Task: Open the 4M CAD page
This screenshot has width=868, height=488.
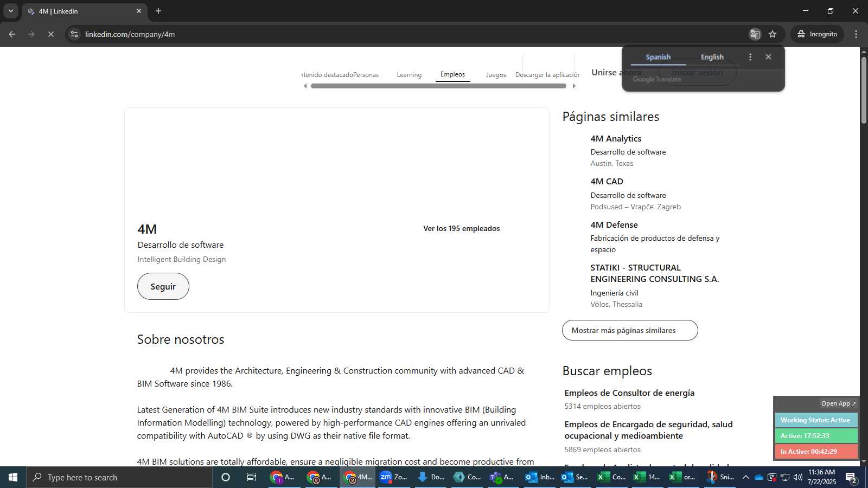Action: (607, 182)
